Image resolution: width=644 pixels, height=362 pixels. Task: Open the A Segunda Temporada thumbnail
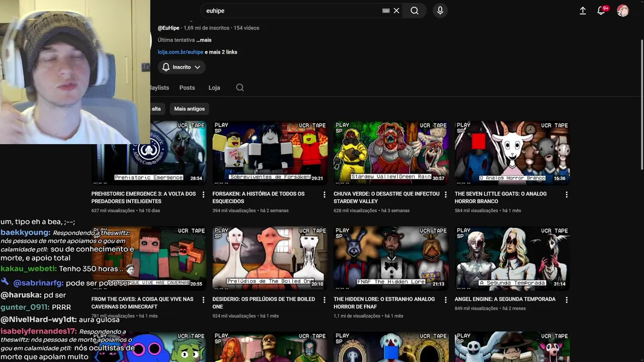pyautogui.click(x=512, y=258)
